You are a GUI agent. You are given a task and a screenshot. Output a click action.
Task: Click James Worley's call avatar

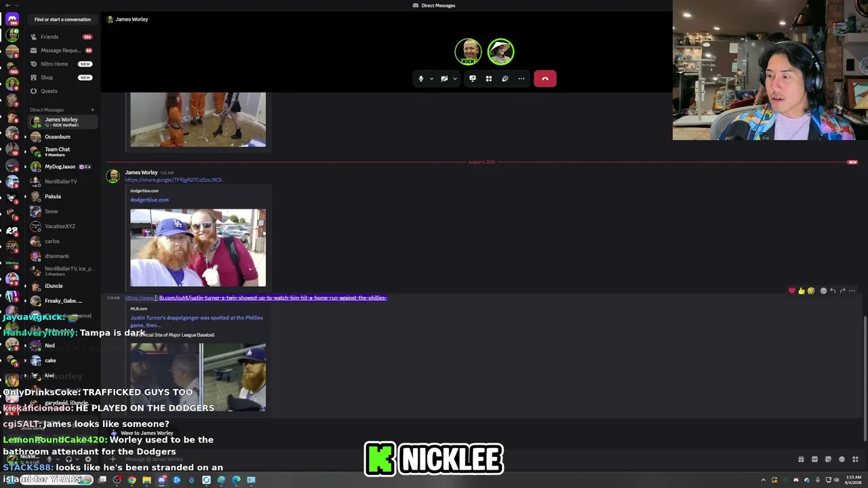(468, 52)
